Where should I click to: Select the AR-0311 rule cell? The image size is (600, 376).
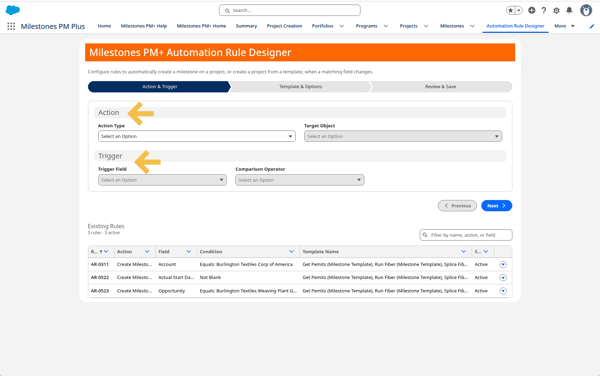(100, 264)
